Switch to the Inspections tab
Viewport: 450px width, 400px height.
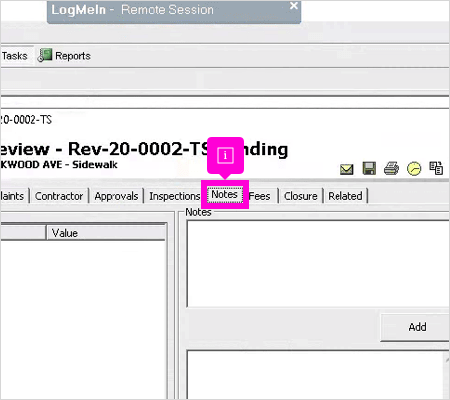click(x=174, y=196)
